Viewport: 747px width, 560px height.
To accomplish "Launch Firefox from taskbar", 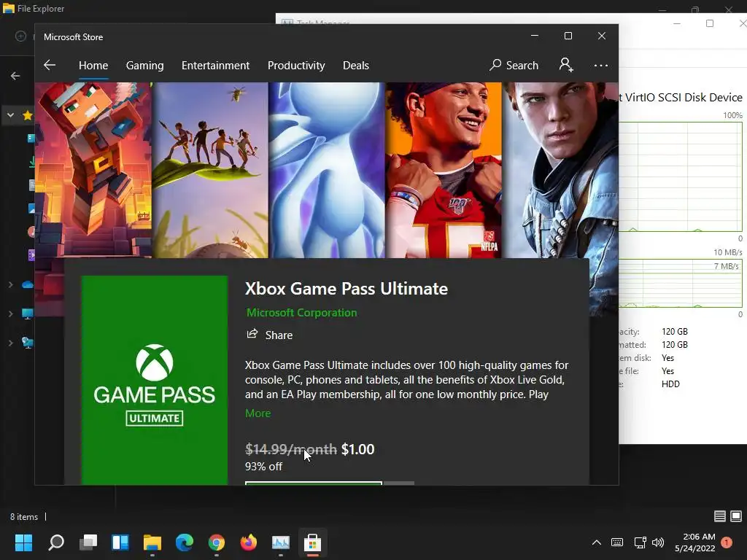I will coord(249,542).
